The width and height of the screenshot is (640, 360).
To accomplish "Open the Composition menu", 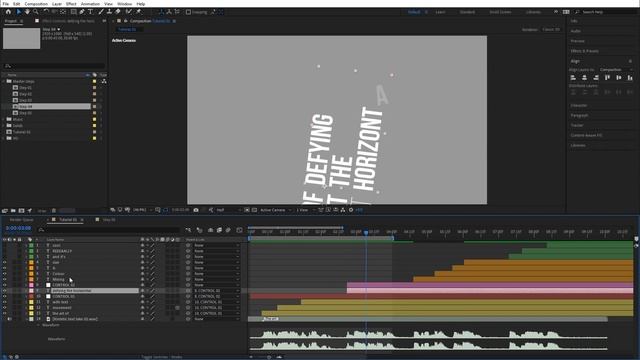I will point(36,4).
